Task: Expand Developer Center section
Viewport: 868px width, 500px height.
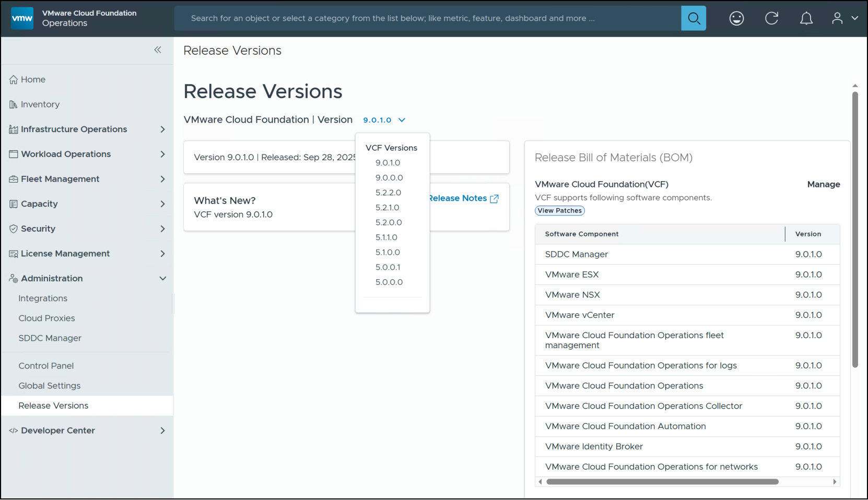Action: click(87, 431)
